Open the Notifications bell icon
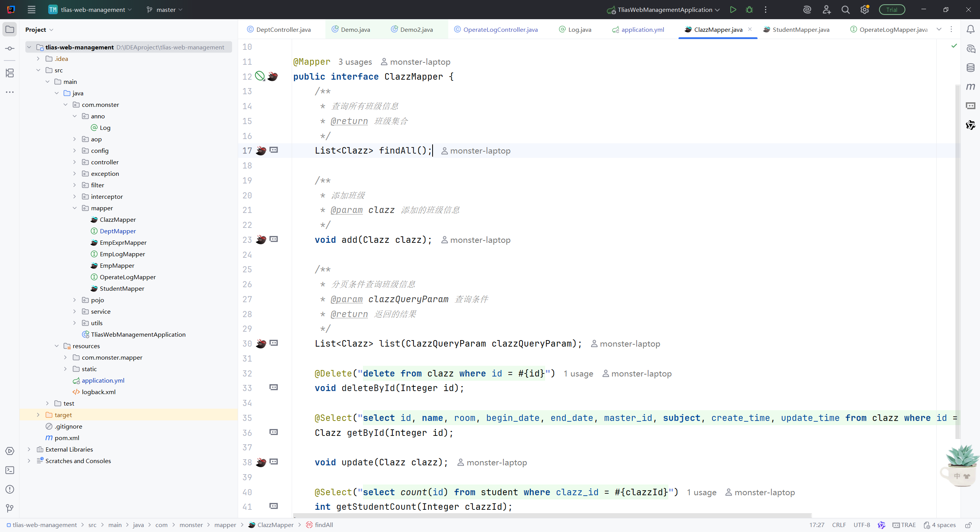Screen dimensions: 980x532 (x=971, y=29)
